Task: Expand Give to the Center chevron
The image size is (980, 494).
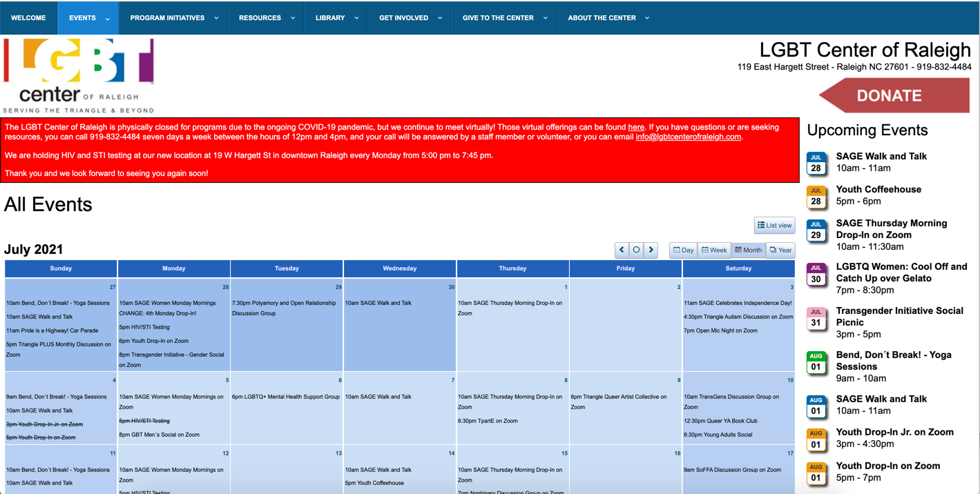Action: click(546, 19)
